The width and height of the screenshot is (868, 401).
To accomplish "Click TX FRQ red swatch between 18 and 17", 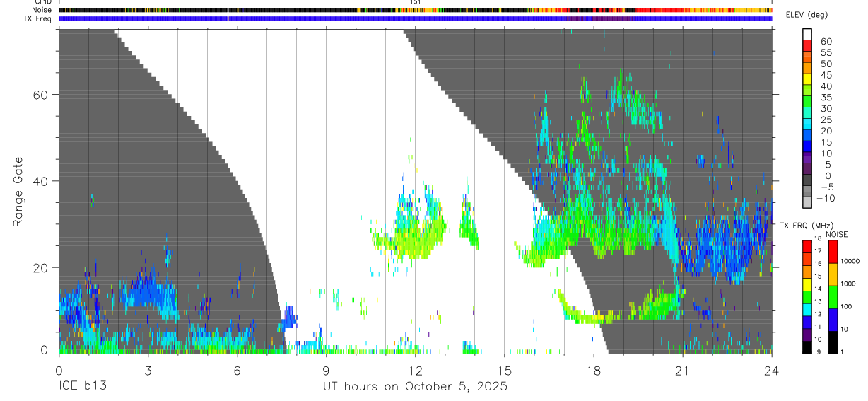I will coord(807,246).
